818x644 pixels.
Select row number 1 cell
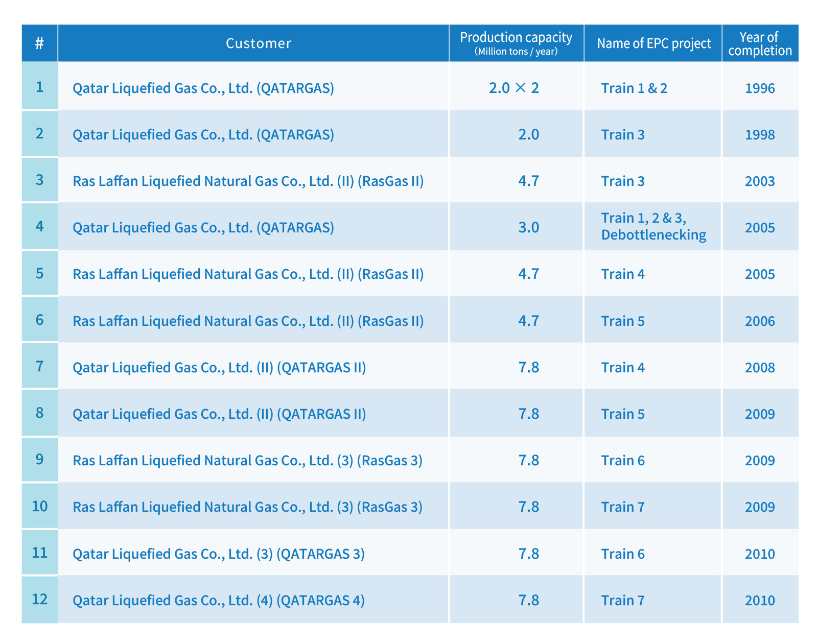point(39,87)
